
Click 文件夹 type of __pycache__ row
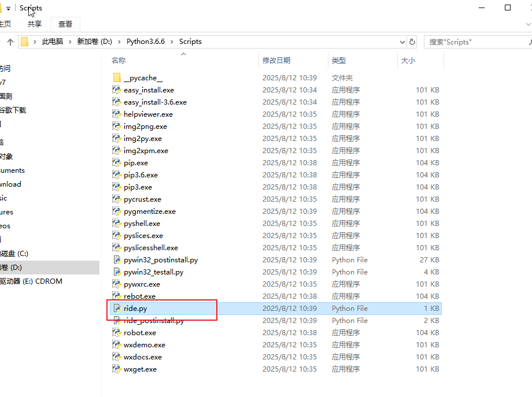point(342,77)
